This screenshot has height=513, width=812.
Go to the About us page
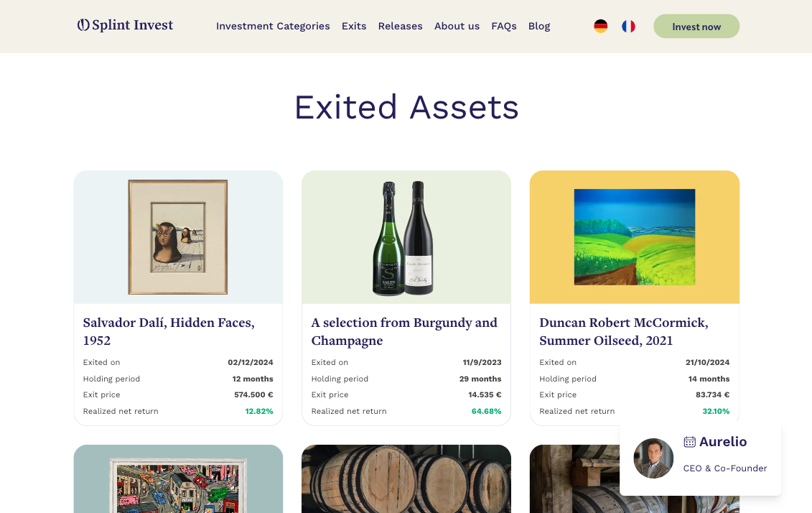(x=457, y=26)
